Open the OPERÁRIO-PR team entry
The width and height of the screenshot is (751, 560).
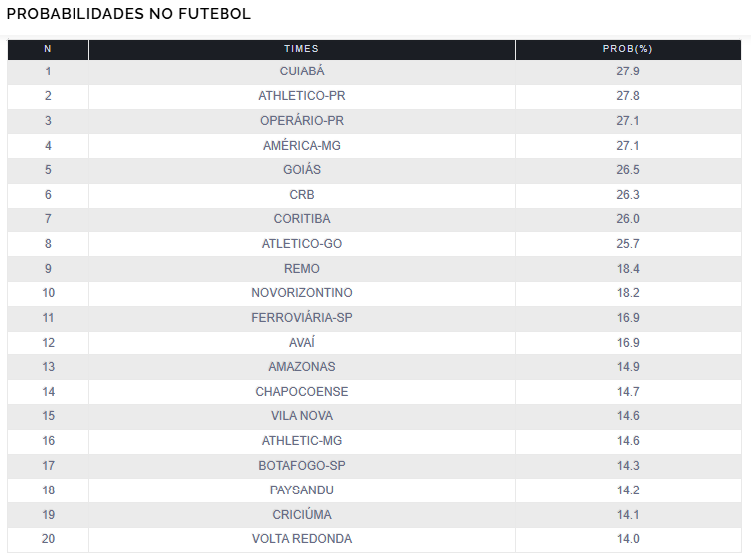click(x=302, y=121)
